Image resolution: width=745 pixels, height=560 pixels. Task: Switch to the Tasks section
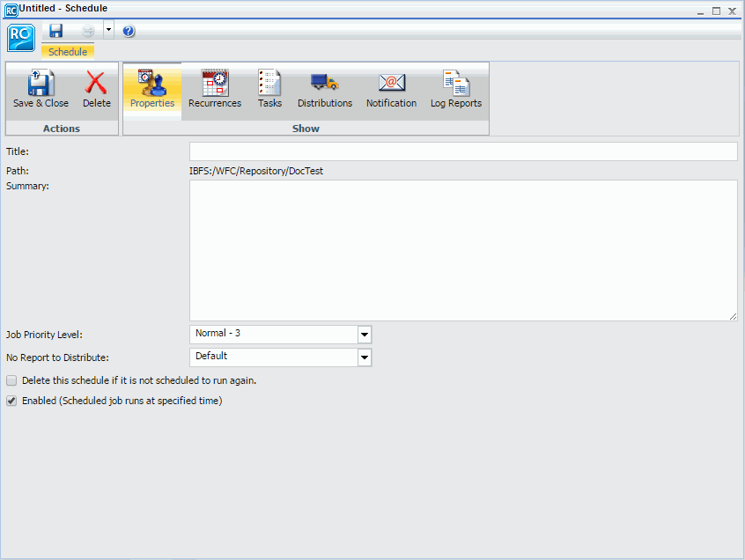pos(269,89)
